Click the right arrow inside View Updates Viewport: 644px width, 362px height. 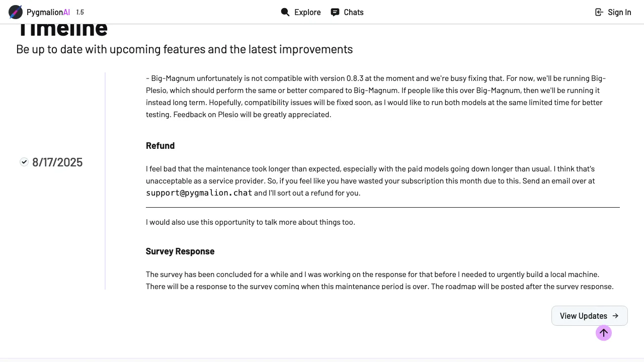click(x=615, y=316)
